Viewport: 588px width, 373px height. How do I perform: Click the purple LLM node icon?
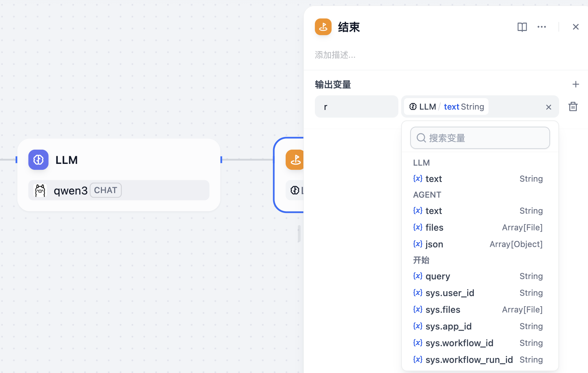click(38, 160)
